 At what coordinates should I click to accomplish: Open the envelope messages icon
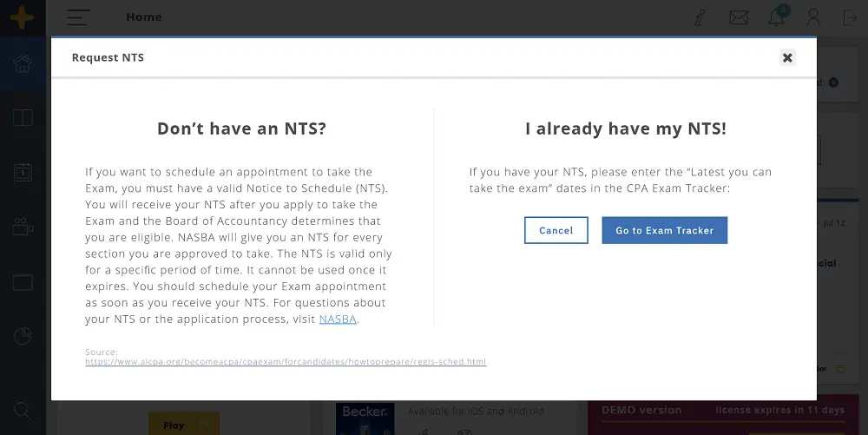pos(739,17)
